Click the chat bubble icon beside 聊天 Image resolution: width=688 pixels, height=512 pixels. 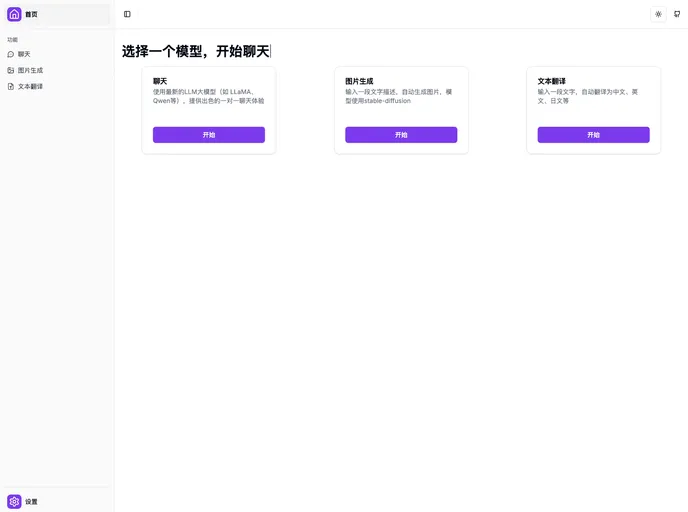(11, 54)
